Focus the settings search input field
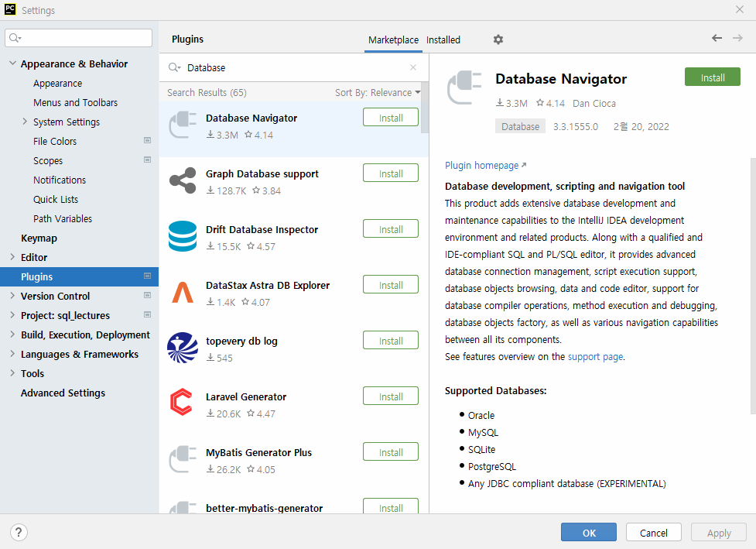This screenshot has height=549, width=756. 79,38
